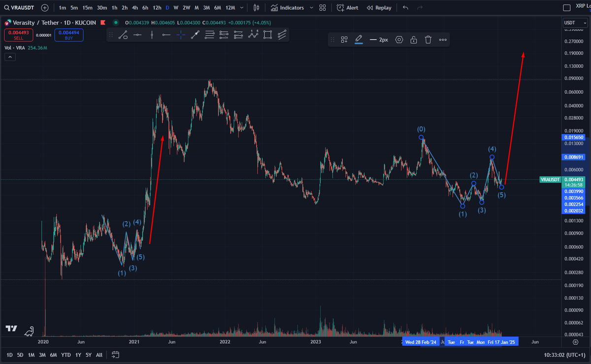The height and width of the screenshot is (364, 591).
Task: Toggle the lock on the selected drawing
Action: click(x=414, y=39)
